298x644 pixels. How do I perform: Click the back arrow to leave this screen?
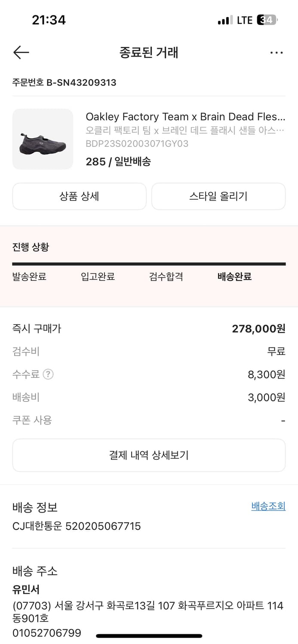pyautogui.click(x=21, y=52)
